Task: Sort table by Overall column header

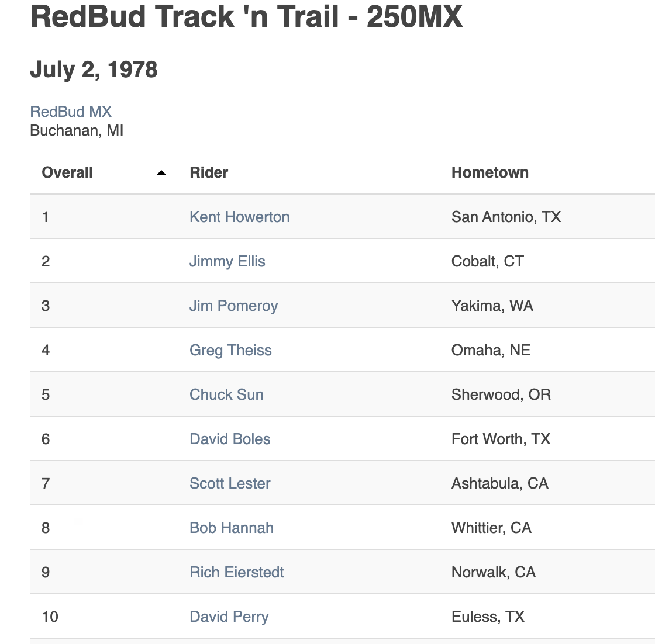Action: pyautogui.click(x=67, y=173)
